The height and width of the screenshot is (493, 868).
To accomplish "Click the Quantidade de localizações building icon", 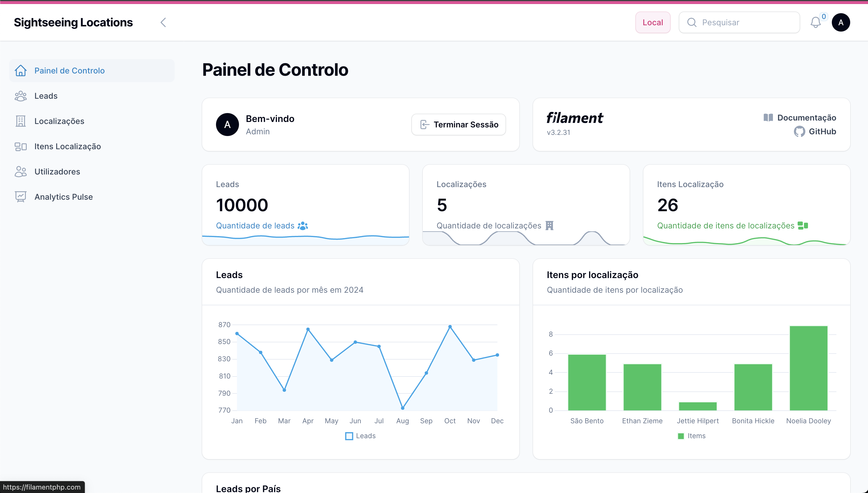I will point(549,226).
